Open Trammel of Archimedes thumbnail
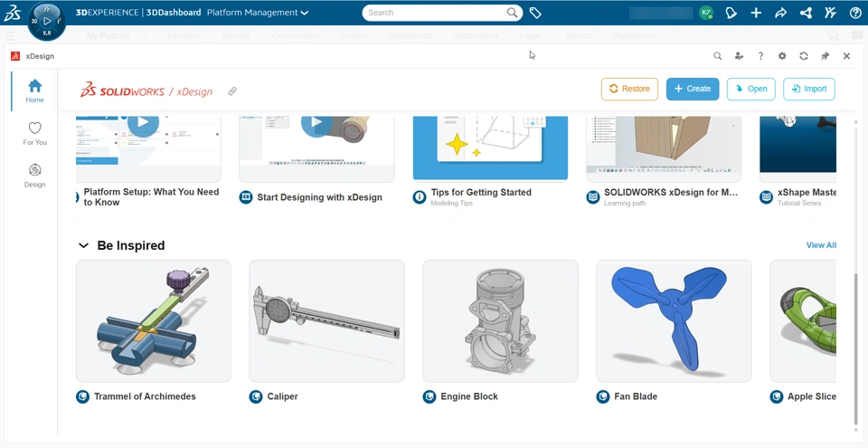868x448 pixels. [154, 321]
